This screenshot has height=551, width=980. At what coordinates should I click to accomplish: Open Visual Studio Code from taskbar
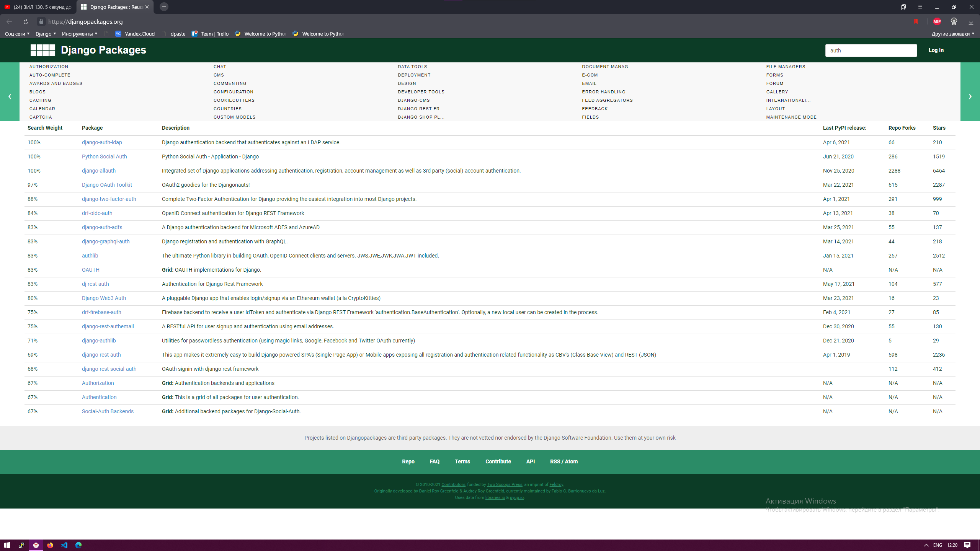pos(64,545)
